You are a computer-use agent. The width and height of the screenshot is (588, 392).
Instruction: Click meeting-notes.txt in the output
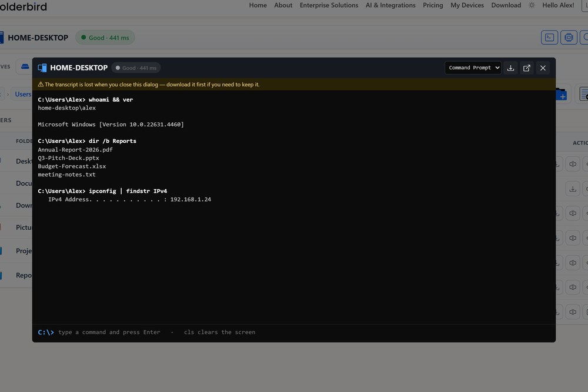67,175
